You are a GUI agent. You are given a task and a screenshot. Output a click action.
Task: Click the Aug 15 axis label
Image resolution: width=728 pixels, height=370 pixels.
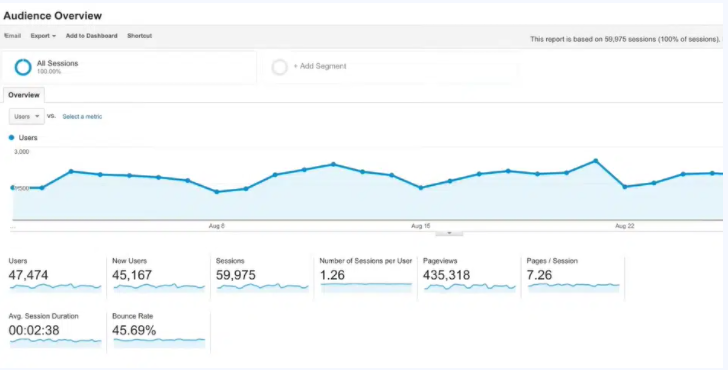pyautogui.click(x=421, y=226)
